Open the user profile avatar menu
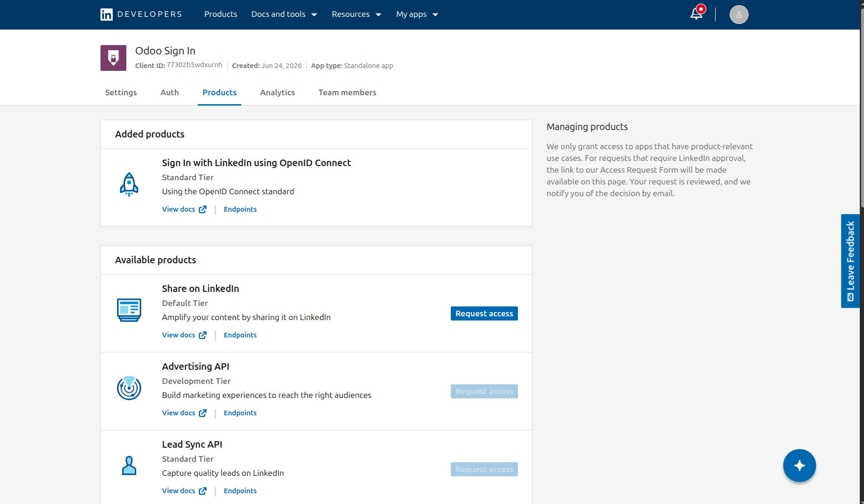The height and width of the screenshot is (504, 864). [739, 15]
